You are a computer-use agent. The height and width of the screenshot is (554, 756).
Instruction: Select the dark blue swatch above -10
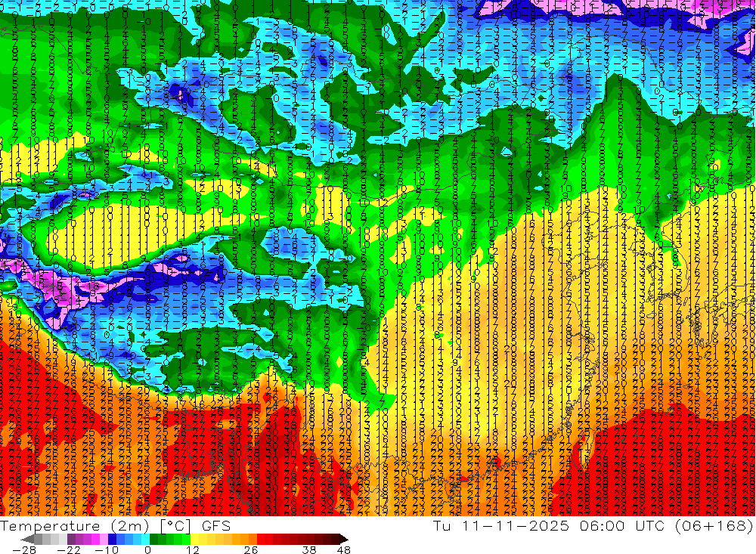tap(112, 539)
